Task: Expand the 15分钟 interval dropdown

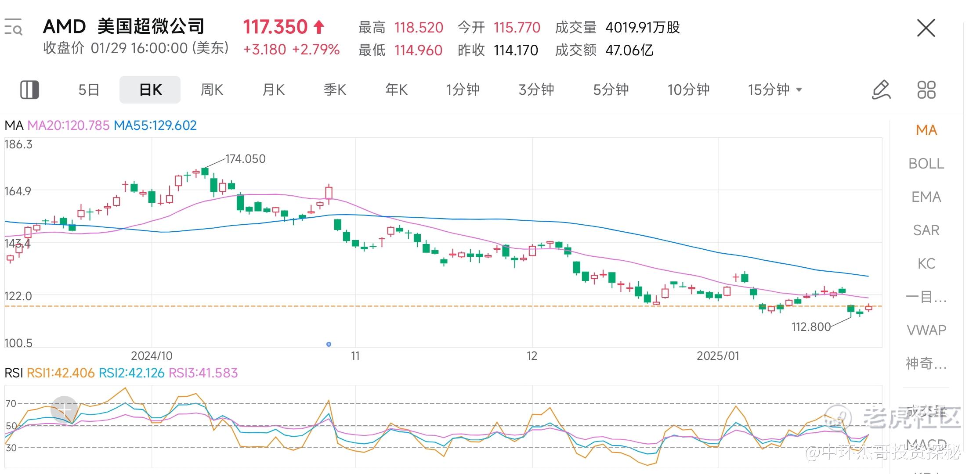Action: pyautogui.click(x=775, y=90)
